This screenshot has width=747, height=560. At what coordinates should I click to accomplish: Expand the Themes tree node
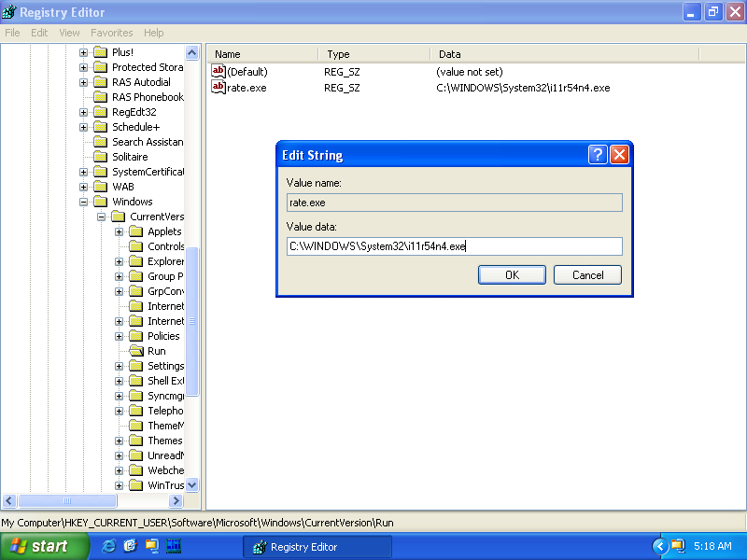[x=120, y=441]
